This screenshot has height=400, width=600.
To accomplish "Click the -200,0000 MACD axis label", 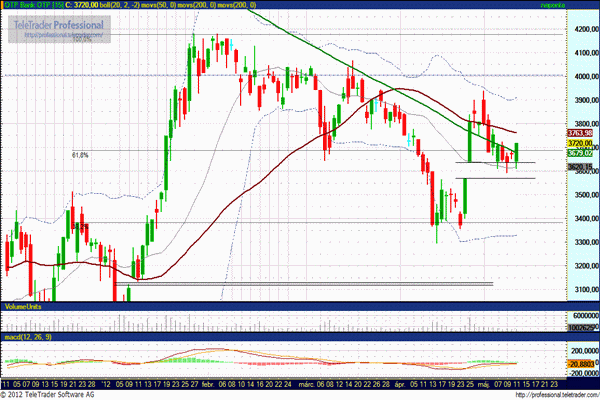I will coord(585,373).
